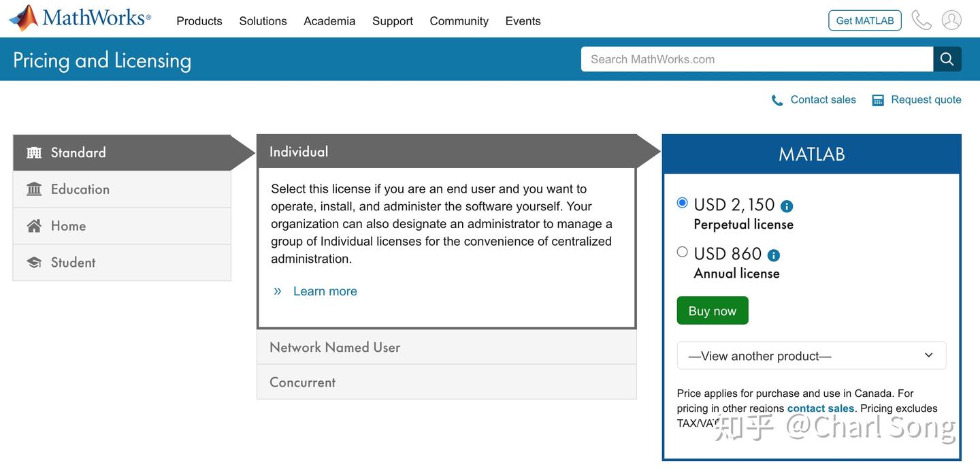The height and width of the screenshot is (471, 980).
Task: Open the user account profile icon
Action: click(951, 20)
